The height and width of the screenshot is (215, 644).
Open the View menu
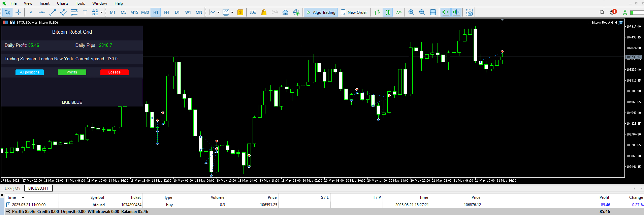[28, 3]
